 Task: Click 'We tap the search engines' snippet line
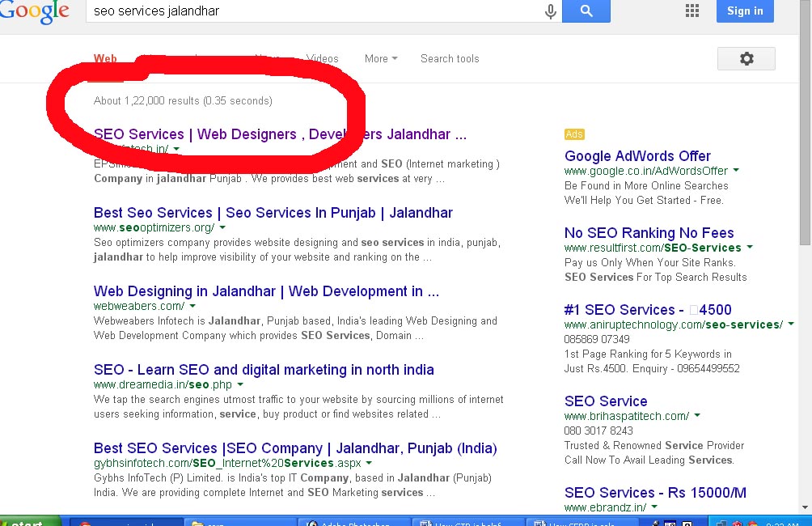coord(298,399)
